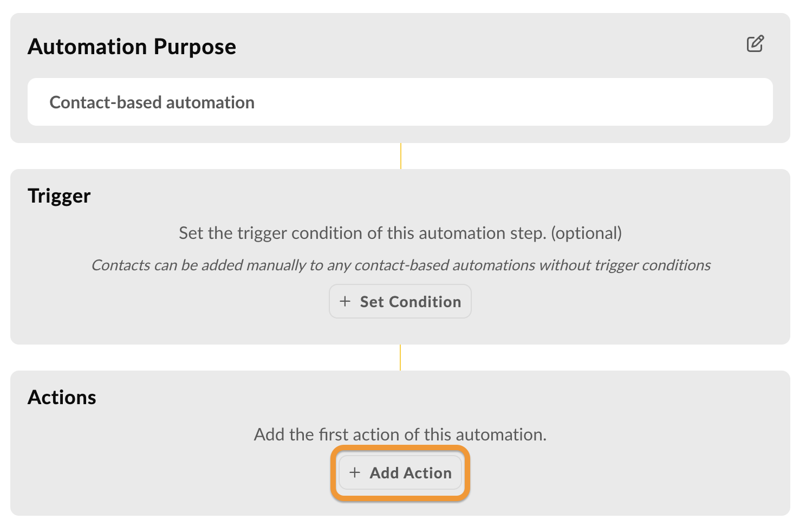This screenshot has width=806, height=532.
Task: Click the Set Condition button
Action: pos(400,301)
